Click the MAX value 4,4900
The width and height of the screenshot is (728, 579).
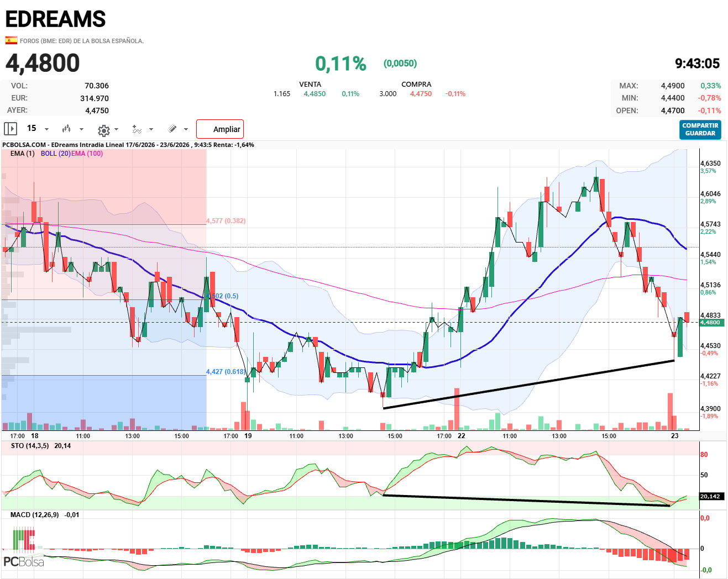click(x=673, y=86)
